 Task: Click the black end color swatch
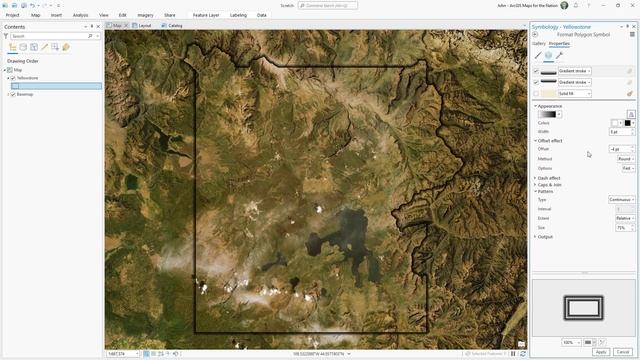click(x=628, y=123)
